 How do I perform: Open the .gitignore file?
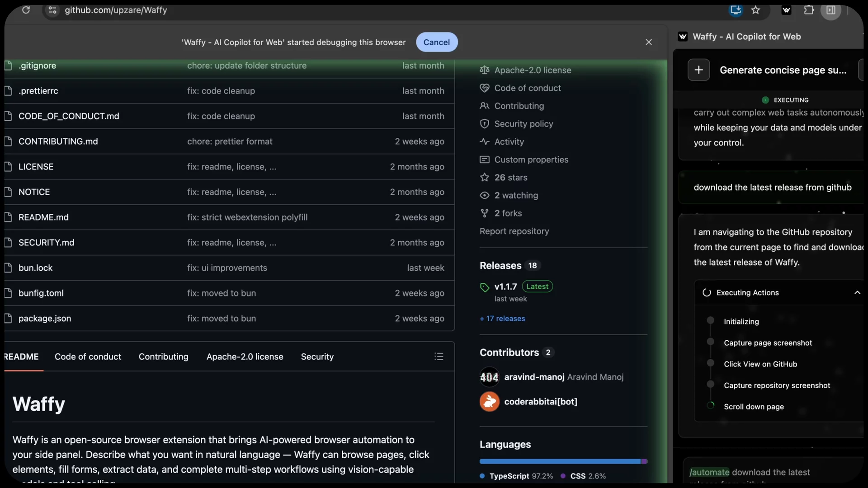[38, 66]
